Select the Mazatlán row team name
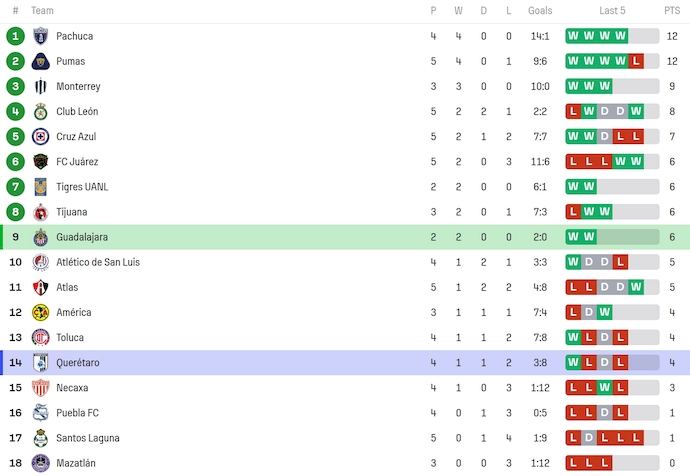This screenshot has height=476, width=690. point(76,463)
